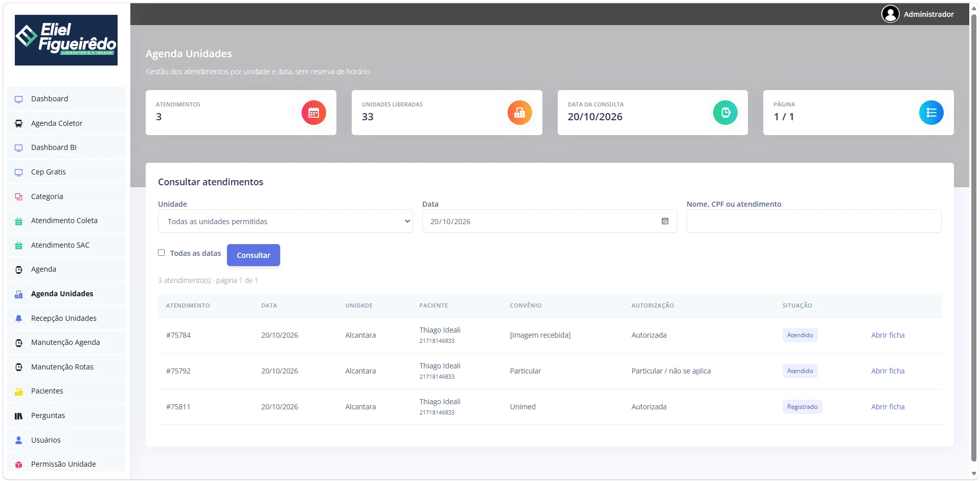Open Manutenção Rotas menu item
Image resolution: width=980 pixels, height=481 pixels.
point(66,367)
